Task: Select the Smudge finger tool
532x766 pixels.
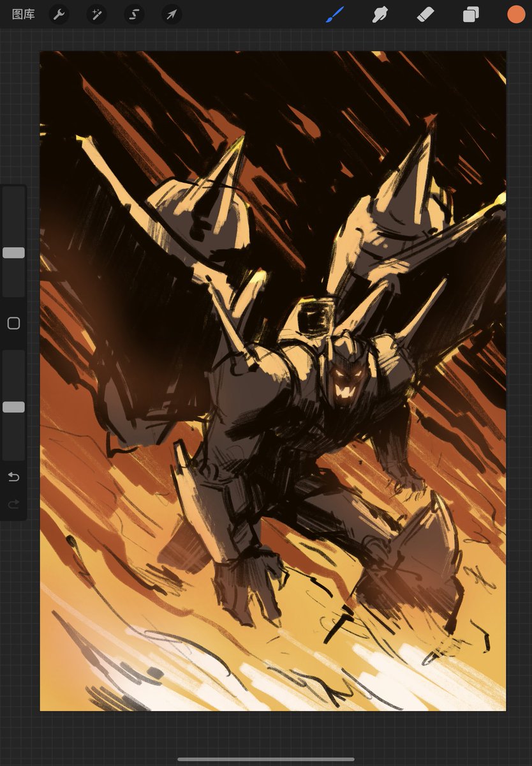Action: click(x=381, y=14)
